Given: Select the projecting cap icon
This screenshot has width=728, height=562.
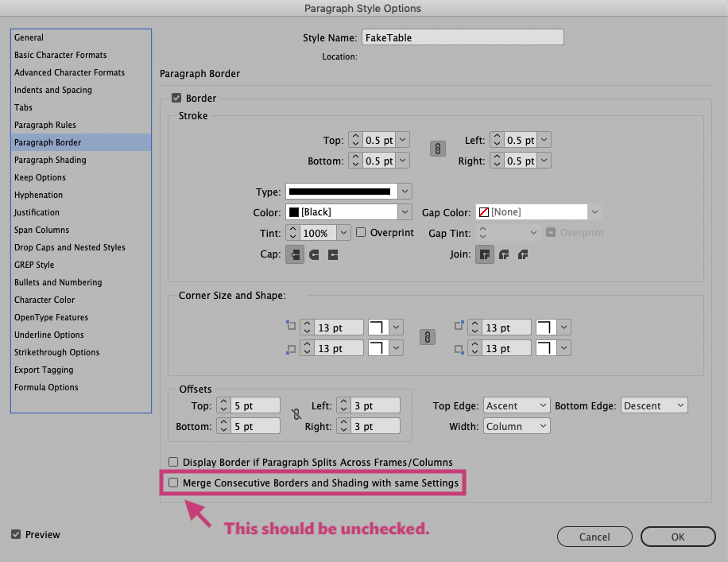Looking at the screenshot, I should coord(333,255).
